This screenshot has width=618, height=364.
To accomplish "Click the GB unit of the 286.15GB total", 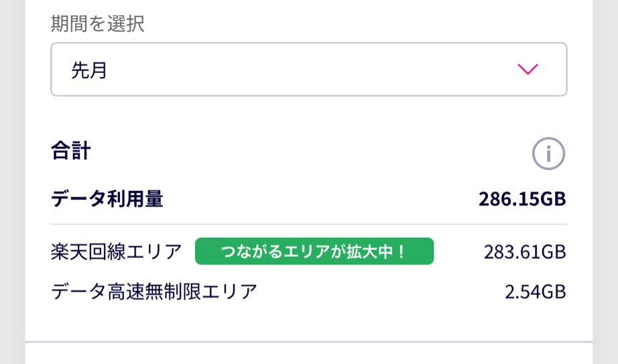I will [553, 198].
